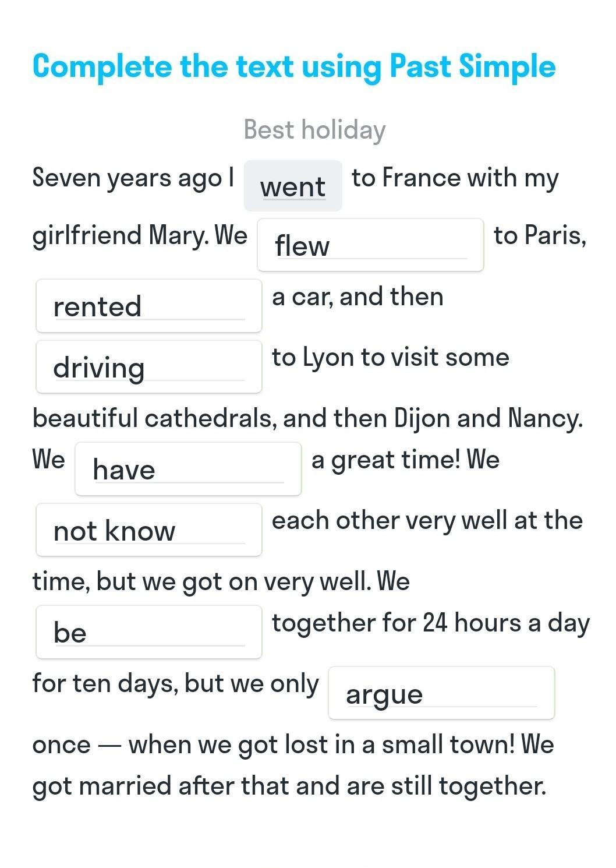
Task: Click the 'not know' input box
Action: (149, 530)
